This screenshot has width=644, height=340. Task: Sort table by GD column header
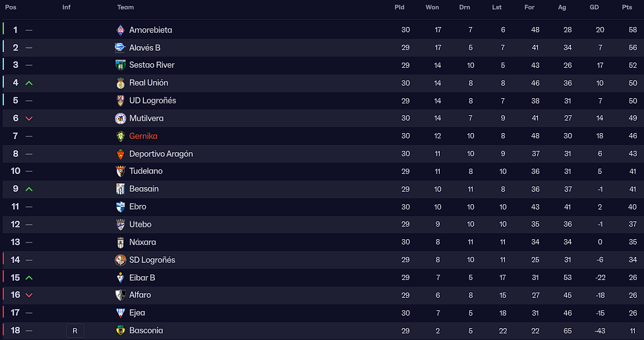[x=594, y=7]
